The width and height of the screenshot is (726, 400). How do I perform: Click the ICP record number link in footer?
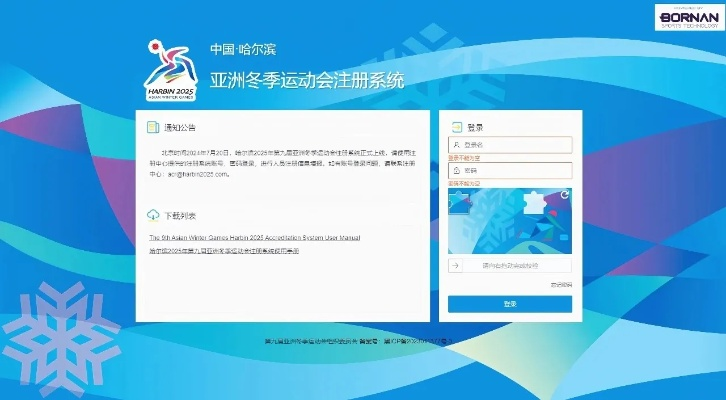click(x=418, y=342)
